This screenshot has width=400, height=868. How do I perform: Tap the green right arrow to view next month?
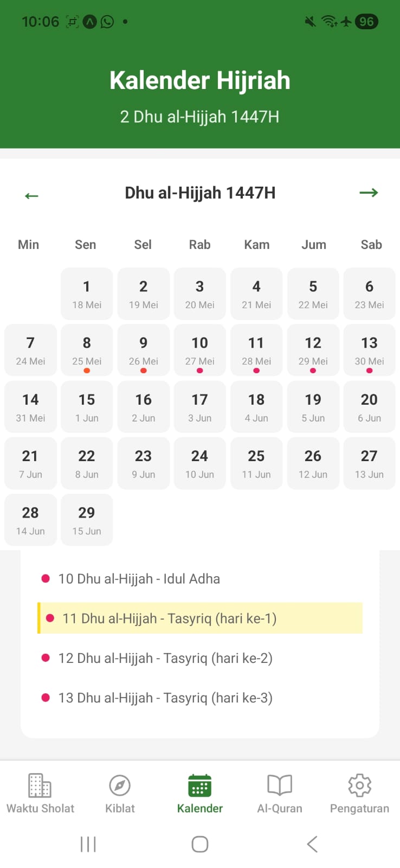coord(369,193)
